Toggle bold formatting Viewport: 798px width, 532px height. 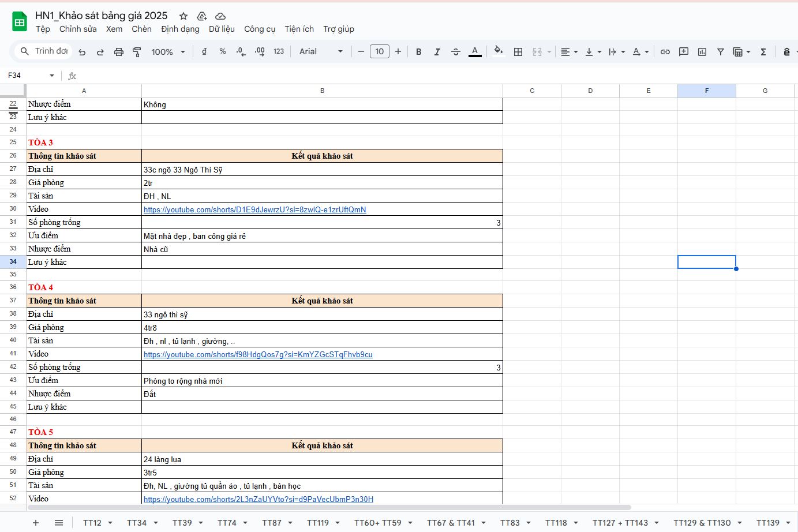pyautogui.click(x=419, y=52)
